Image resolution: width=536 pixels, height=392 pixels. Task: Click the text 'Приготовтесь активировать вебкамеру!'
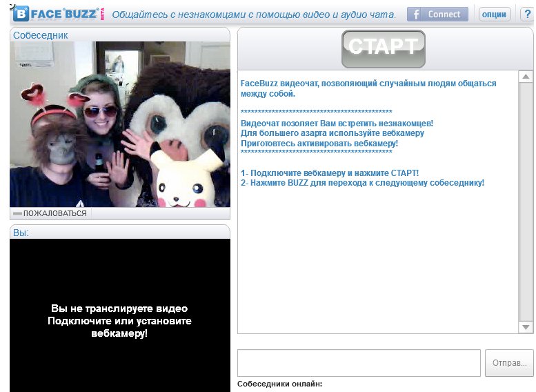click(x=319, y=143)
